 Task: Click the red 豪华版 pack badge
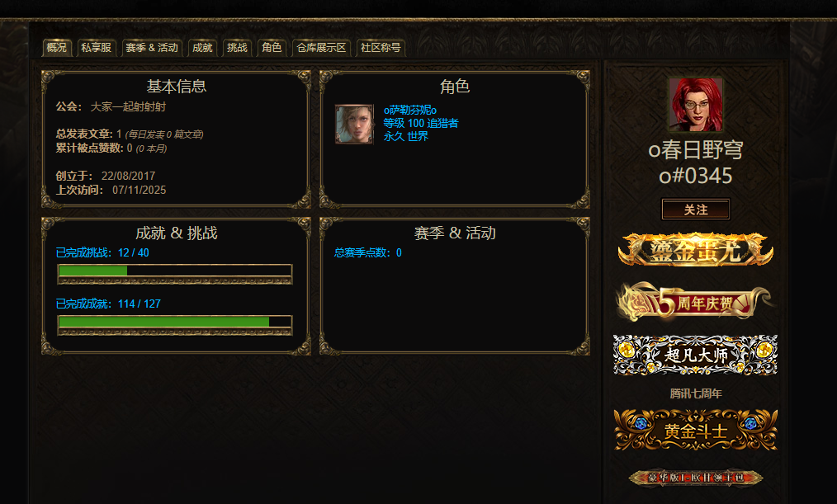[696, 478]
